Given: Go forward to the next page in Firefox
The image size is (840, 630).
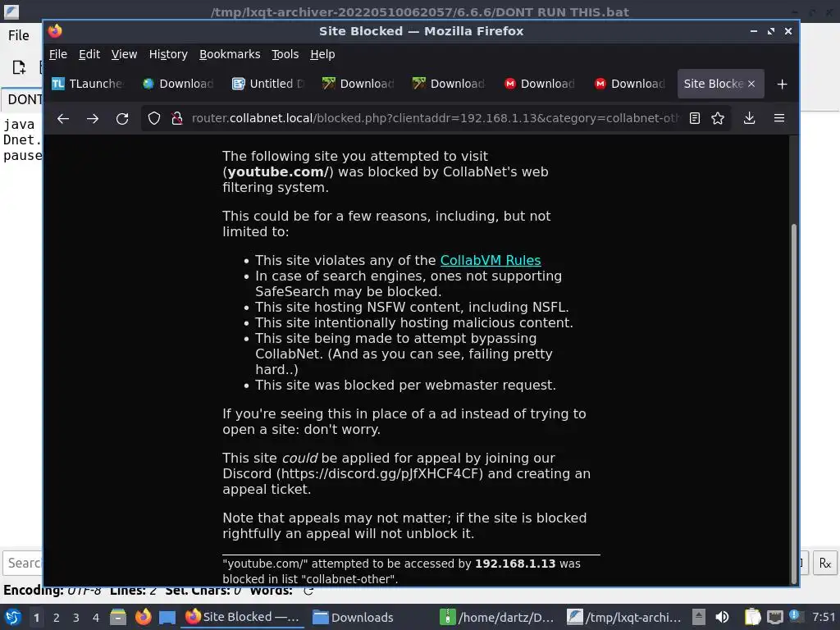Looking at the screenshot, I should 93,118.
